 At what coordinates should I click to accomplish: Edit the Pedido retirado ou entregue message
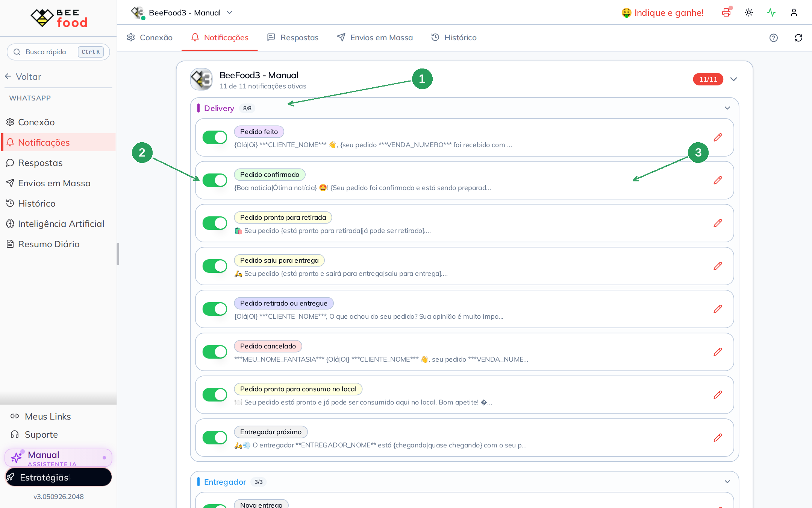(x=718, y=309)
